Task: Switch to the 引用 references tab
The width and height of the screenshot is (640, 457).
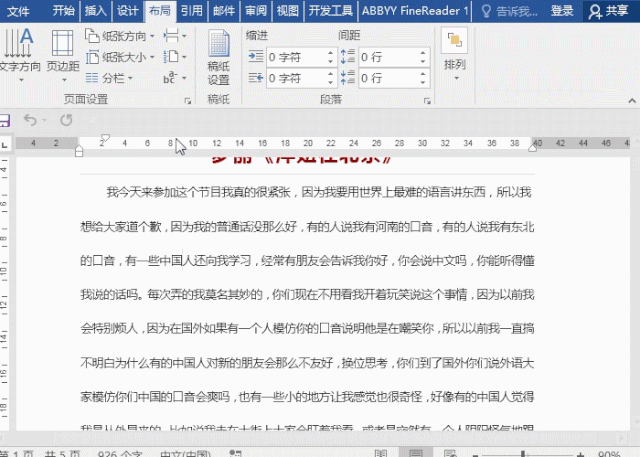Action: [x=192, y=11]
